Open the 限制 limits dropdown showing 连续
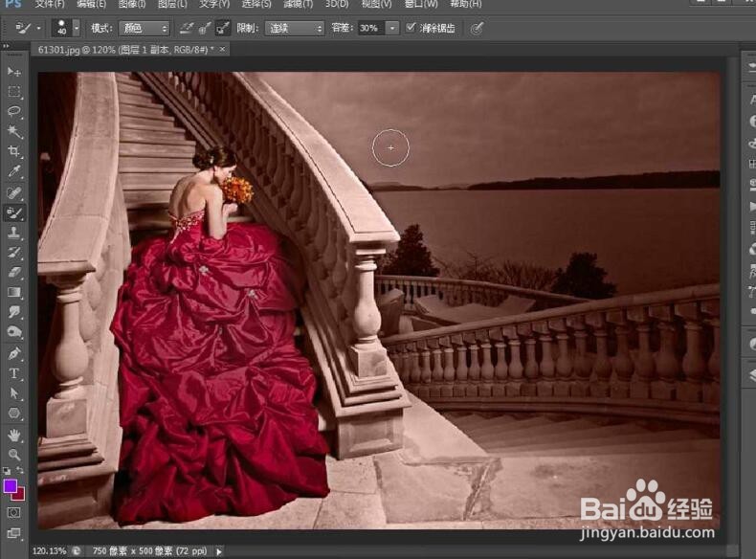756x559 pixels. (294, 29)
